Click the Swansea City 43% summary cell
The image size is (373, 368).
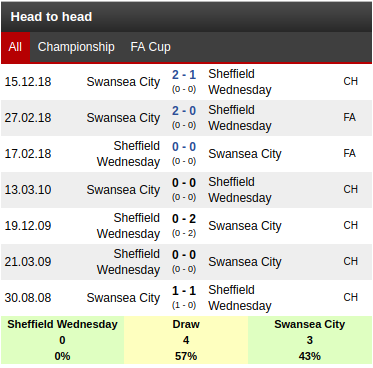310,340
